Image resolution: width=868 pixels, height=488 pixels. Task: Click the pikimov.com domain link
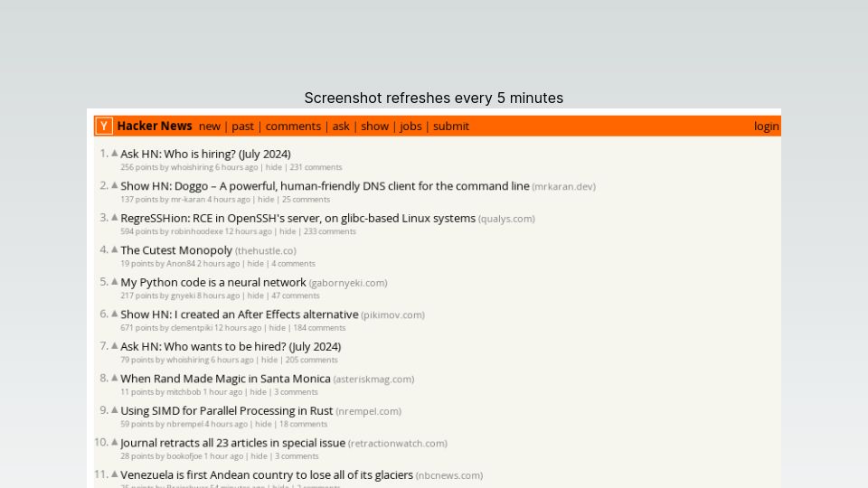tap(393, 314)
